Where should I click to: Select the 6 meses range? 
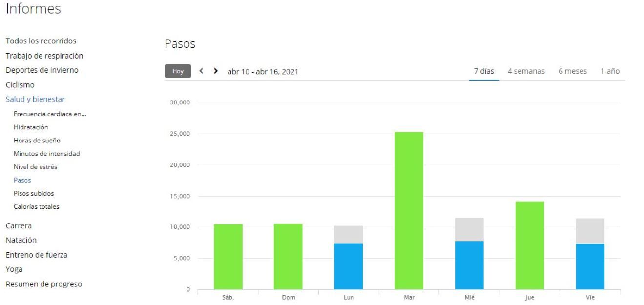pos(573,71)
